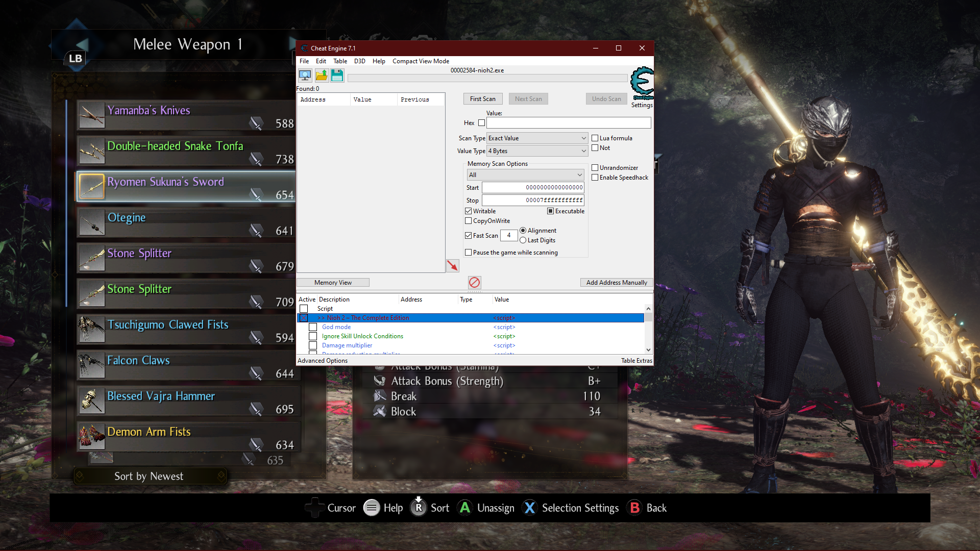Click the scan Value input field
Screen dimensions: 980x551
[x=569, y=123]
